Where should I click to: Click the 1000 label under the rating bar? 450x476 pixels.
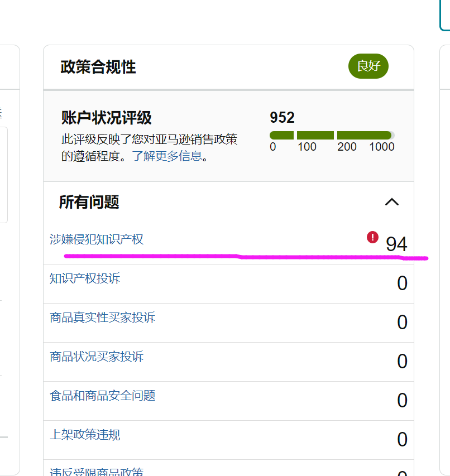coord(382,147)
